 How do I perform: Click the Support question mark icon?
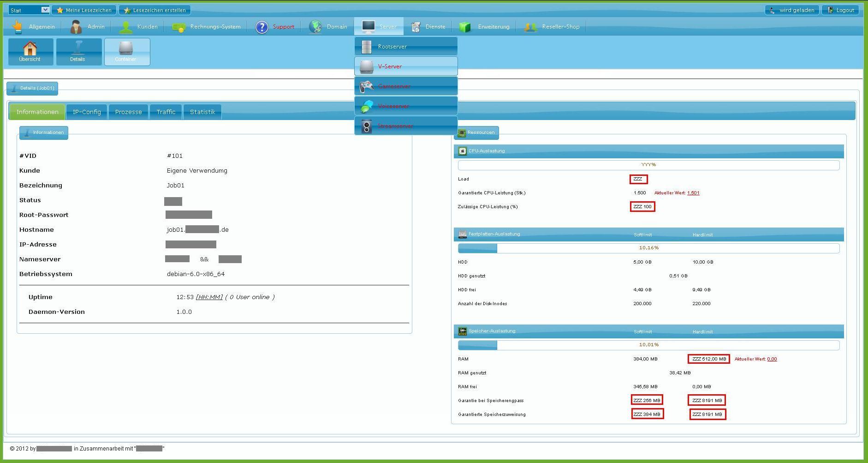tap(262, 27)
